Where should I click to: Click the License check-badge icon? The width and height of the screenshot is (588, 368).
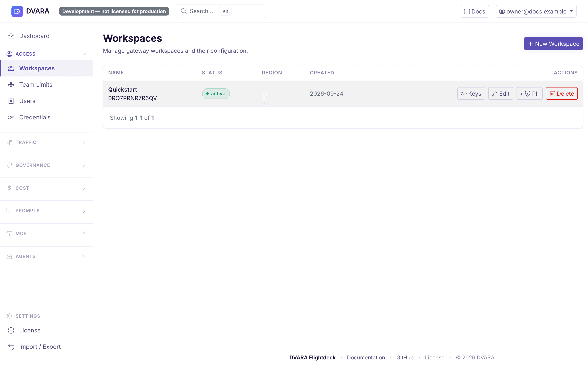coord(11,330)
